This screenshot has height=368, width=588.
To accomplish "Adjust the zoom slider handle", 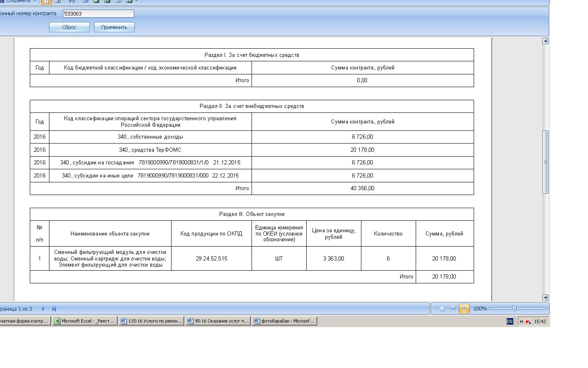I will click(x=514, y=308).
